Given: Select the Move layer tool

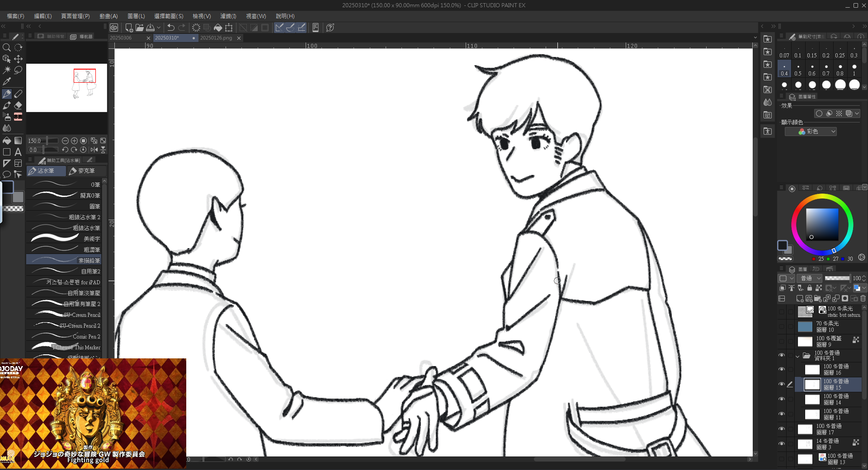Looking at the screenshot, I should pos(18,59).
